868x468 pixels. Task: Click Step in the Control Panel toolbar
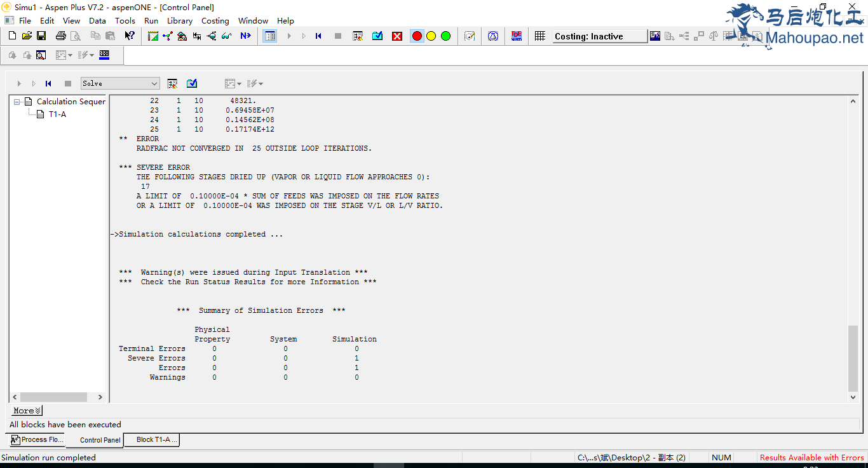pos(34,83)
